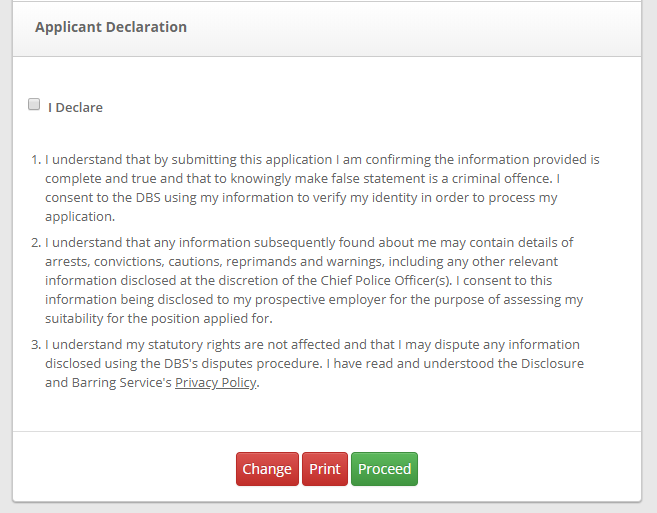This screenshot has width=657, height=513.
Task: Click the first declaration statement's opening line
Action: (x=322, y=159)
